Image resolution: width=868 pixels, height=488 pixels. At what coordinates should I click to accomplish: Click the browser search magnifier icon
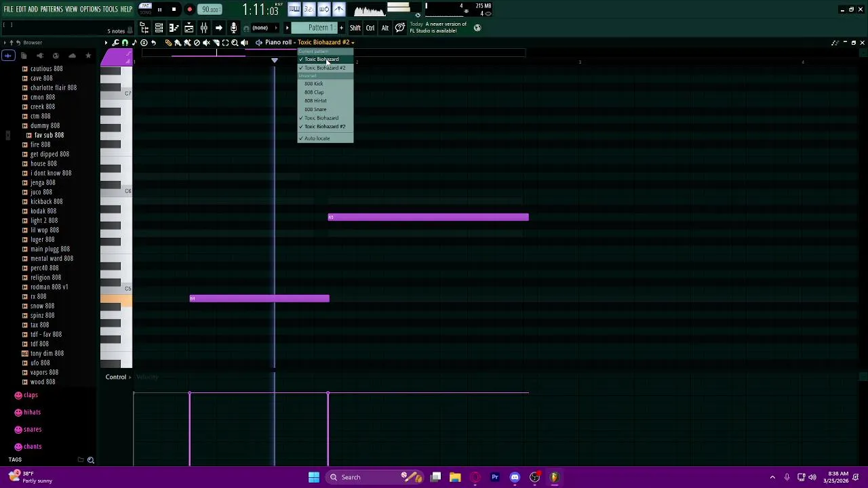pyautogui.click(x=90, y=460)
